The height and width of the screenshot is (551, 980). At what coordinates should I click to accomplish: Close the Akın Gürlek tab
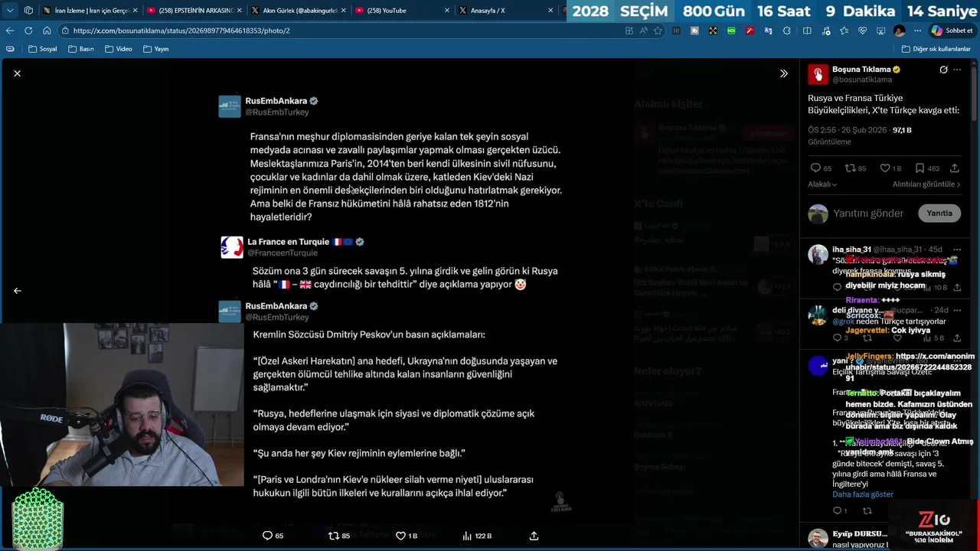tap(343, 11)
